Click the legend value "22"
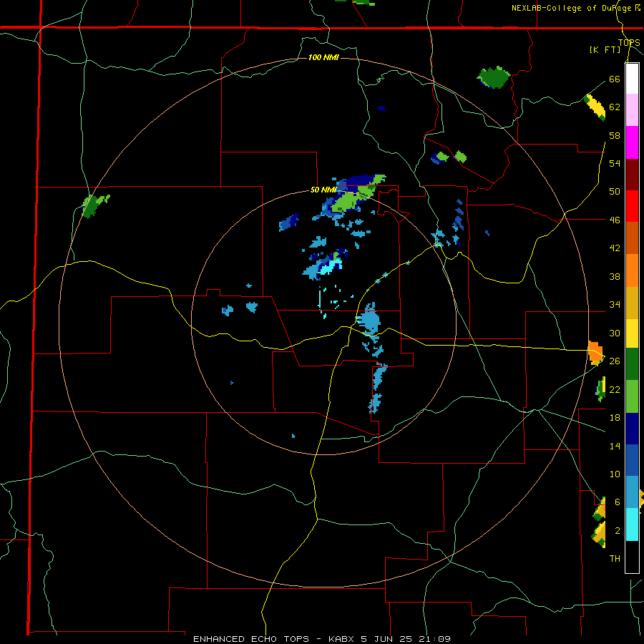This screenshot has height=644, width=644. (x=615, y=389)
